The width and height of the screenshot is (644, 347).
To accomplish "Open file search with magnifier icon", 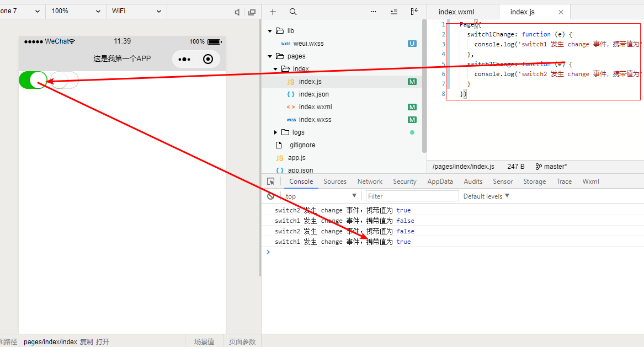I will (x=293, y=12).
